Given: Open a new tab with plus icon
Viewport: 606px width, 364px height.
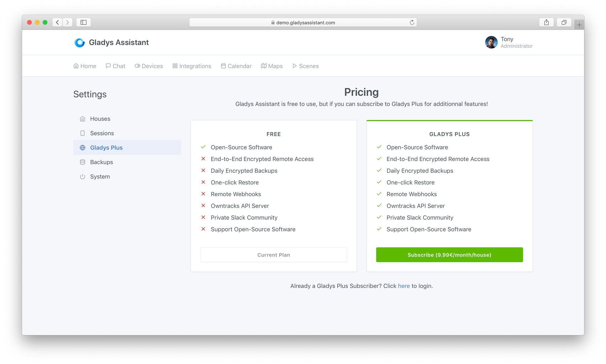Looking at the screenshot, I should 579,25.
